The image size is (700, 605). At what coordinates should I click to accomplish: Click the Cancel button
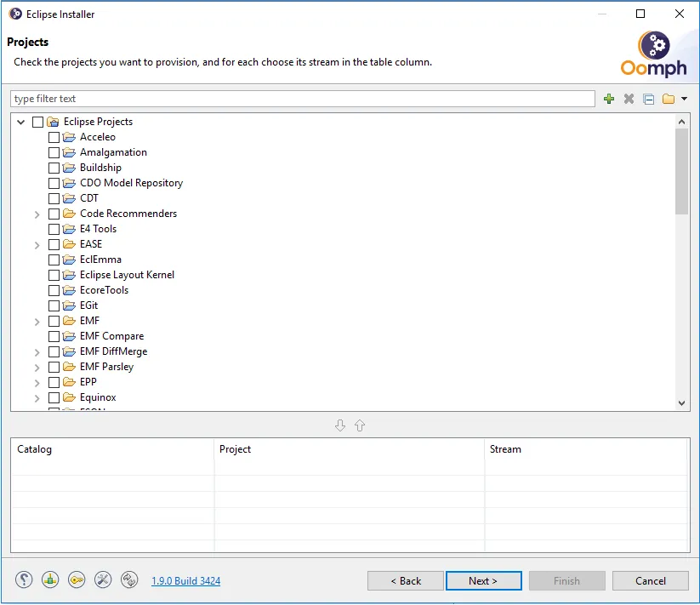pyautogui.click(x=650, y=581)
